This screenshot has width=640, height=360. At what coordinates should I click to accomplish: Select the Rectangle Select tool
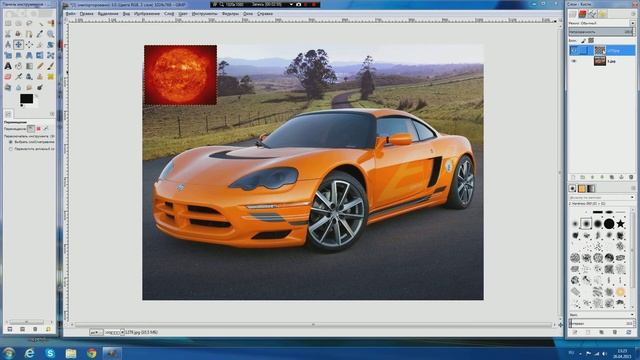8,23
